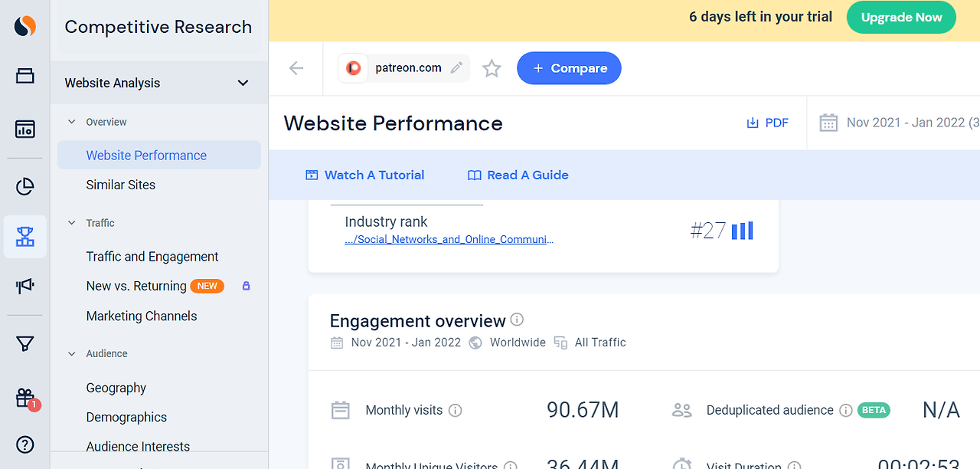The width and height of the screenshot is (980, 469).
Task: Click info icon next to Deduplicated audience
Action: point(846,411)
